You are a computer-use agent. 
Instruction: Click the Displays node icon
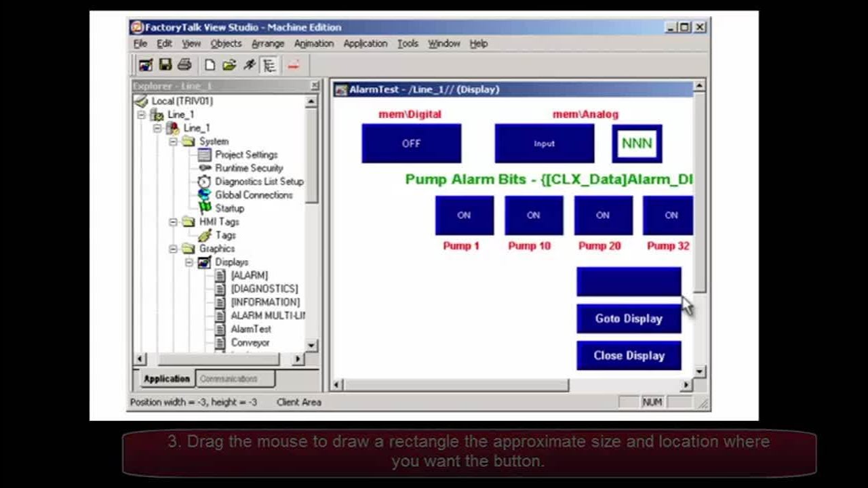[x=204, y=262]
